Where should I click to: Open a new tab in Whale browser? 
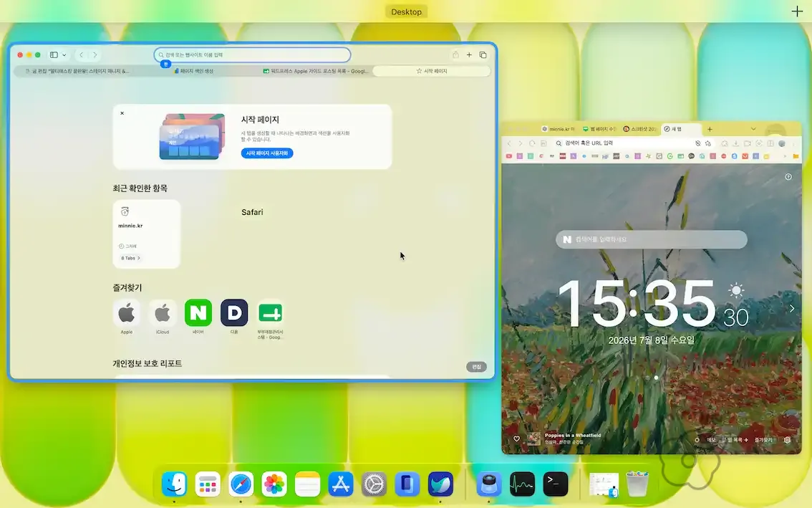710,129
